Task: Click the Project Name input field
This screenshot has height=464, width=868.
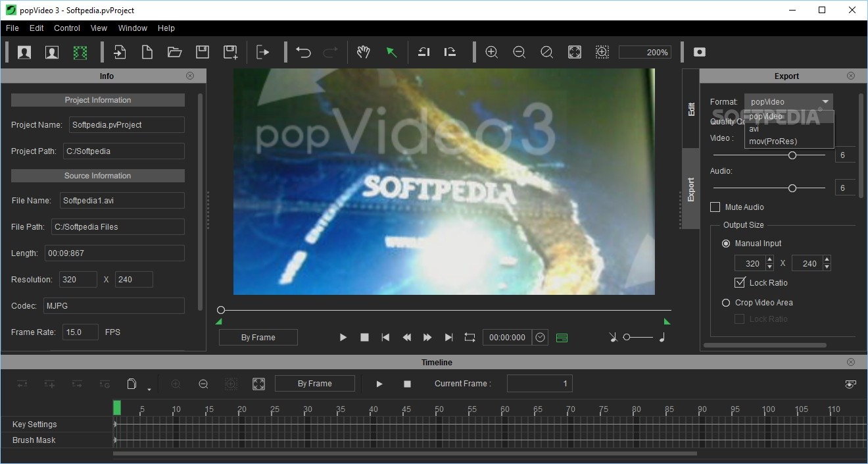Action: pyautogui.click(x=126, y=125)
